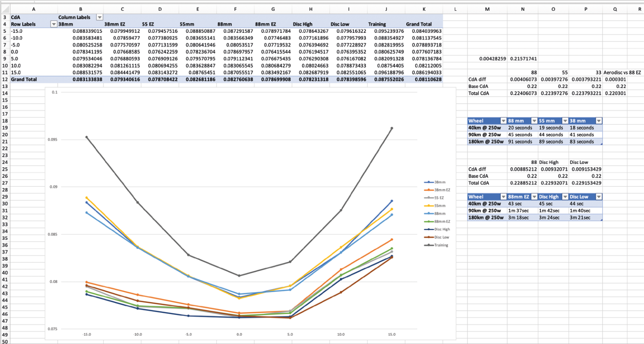Open the 88 mm table header filter

534,121
